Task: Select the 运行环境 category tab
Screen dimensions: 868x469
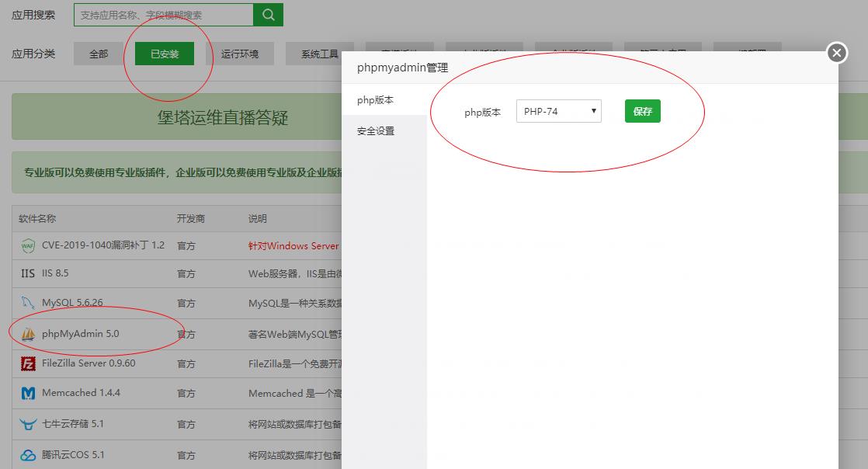Action: 240,54
